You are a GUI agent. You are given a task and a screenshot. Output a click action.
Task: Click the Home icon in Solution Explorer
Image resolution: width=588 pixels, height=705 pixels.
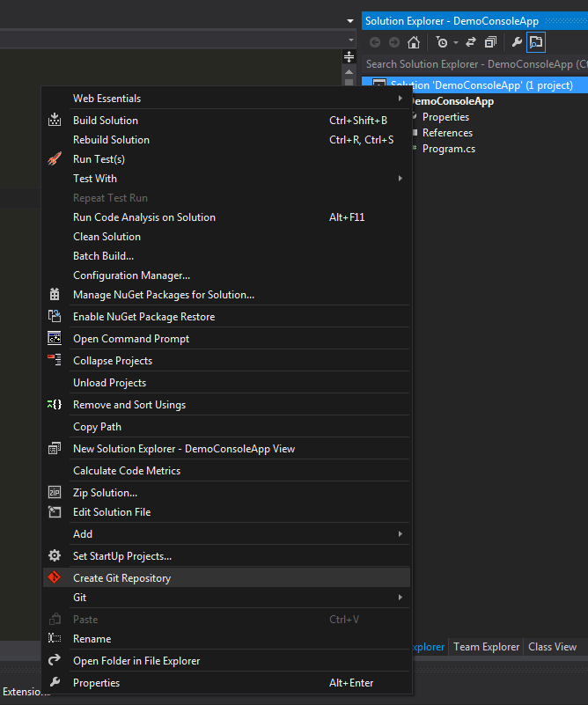click(414, 42)
